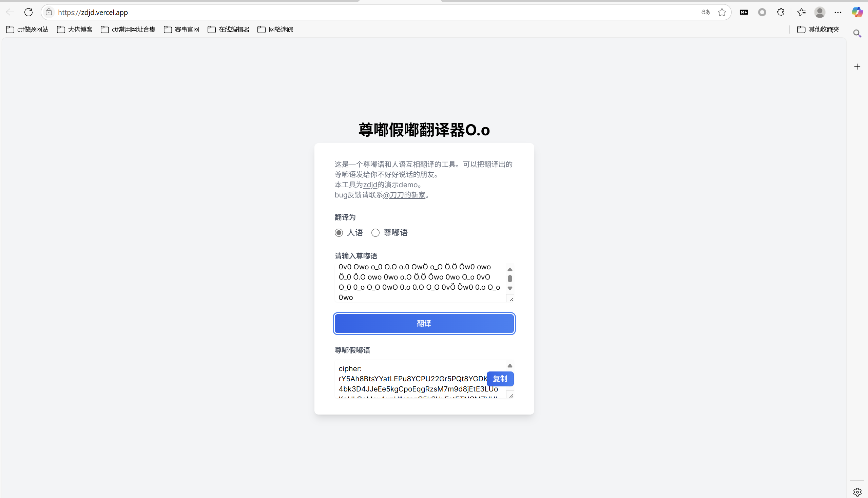Copy the result with 复制 button

(500, 379)
